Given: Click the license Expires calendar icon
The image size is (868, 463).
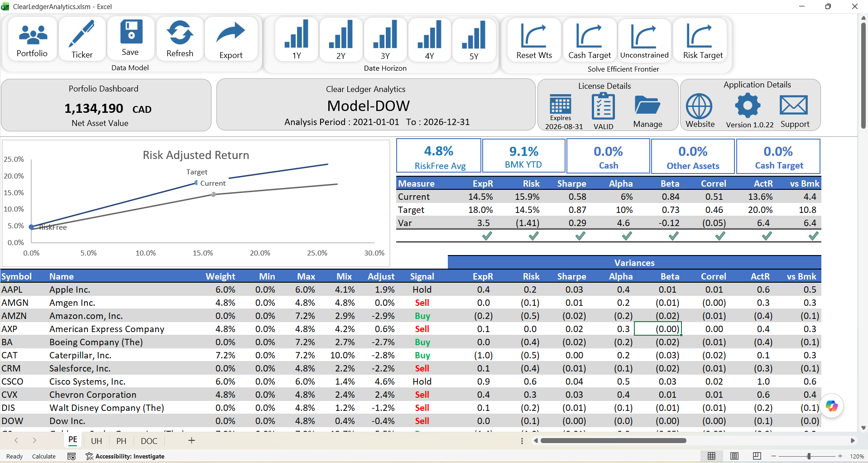Looking at the screenshot, I should (x=561, y=104).
